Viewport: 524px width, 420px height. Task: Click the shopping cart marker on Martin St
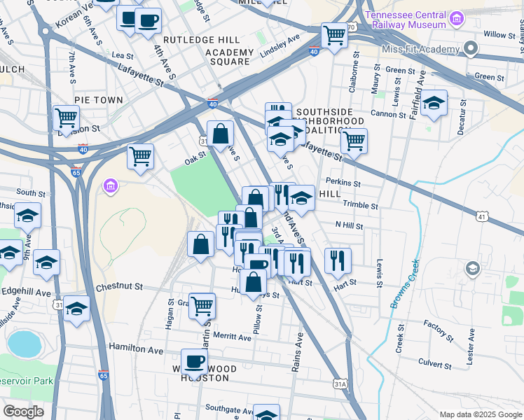tap(202, 305)
